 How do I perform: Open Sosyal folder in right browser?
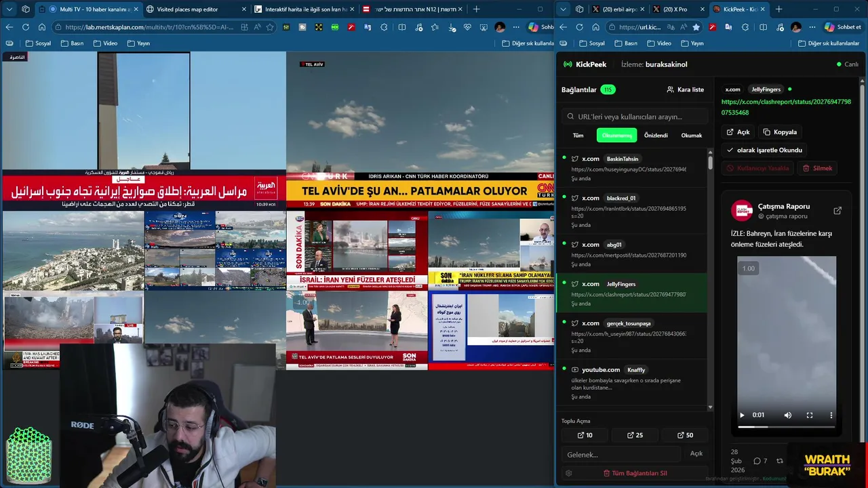point(592,43)
